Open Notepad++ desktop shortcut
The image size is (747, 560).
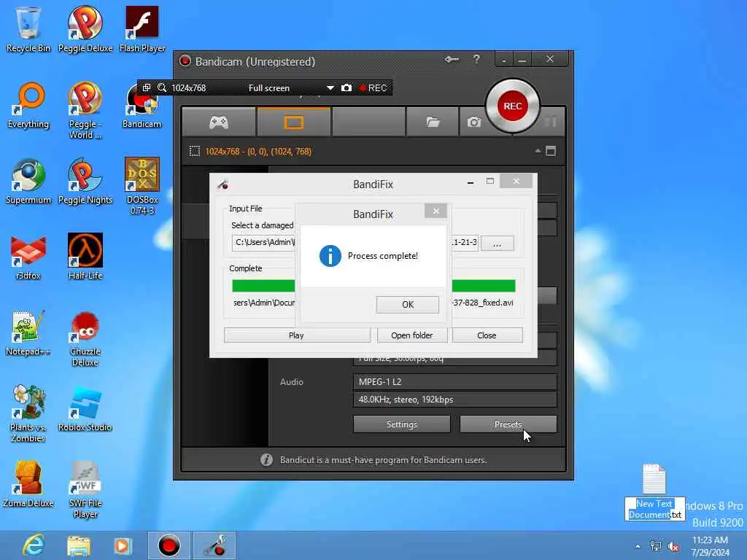(x=28, y=333)
